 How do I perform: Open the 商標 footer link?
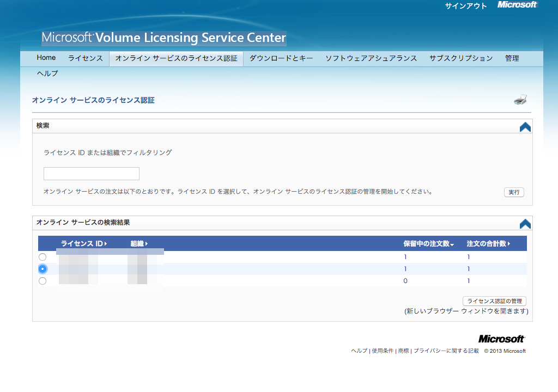(x=403, y=351)
